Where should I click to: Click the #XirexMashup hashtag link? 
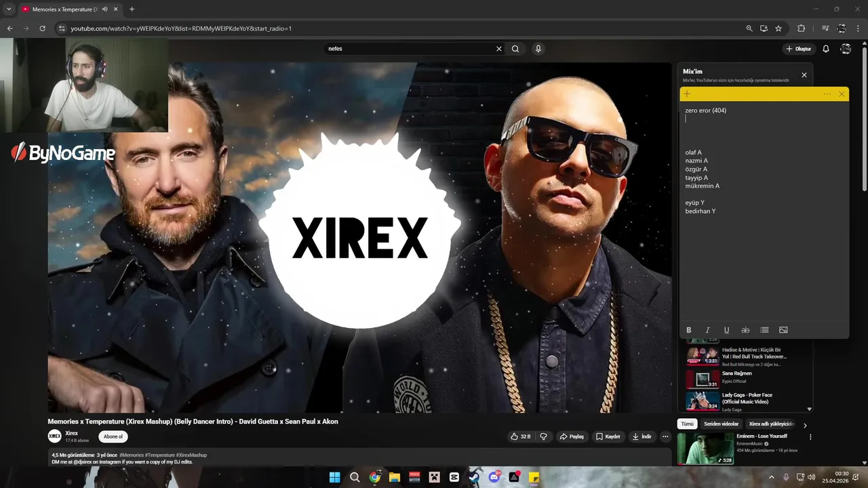click(x=191, y=455)
